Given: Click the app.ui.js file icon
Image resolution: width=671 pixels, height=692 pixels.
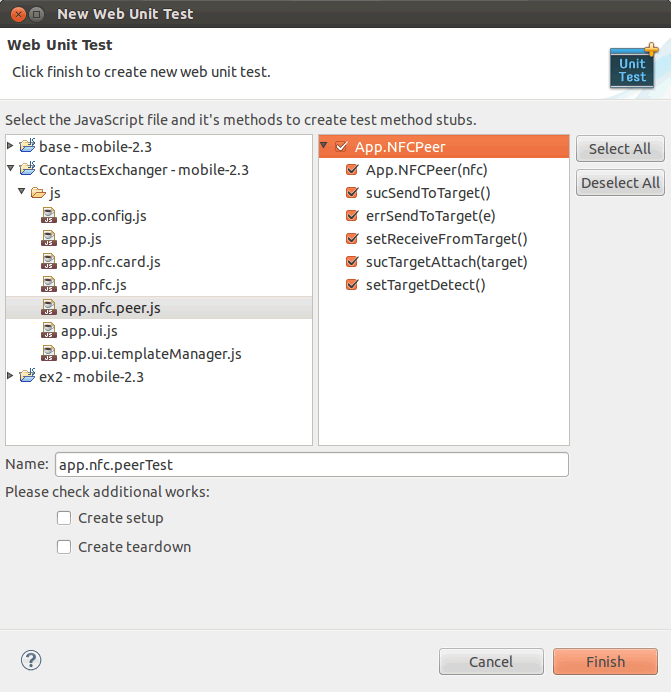Looking at the screenshot, I should (x=49, y=331).
